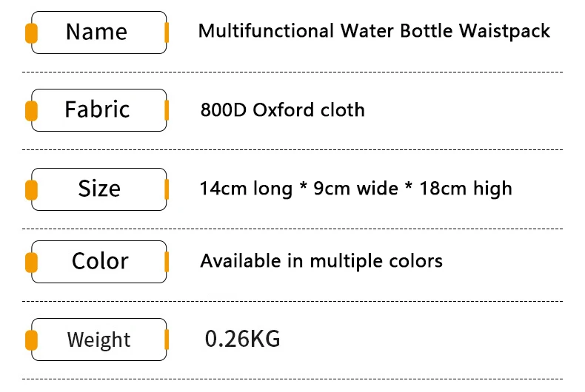
Task: Click orange marker left of Name label
Action: (x=31, y=33)
